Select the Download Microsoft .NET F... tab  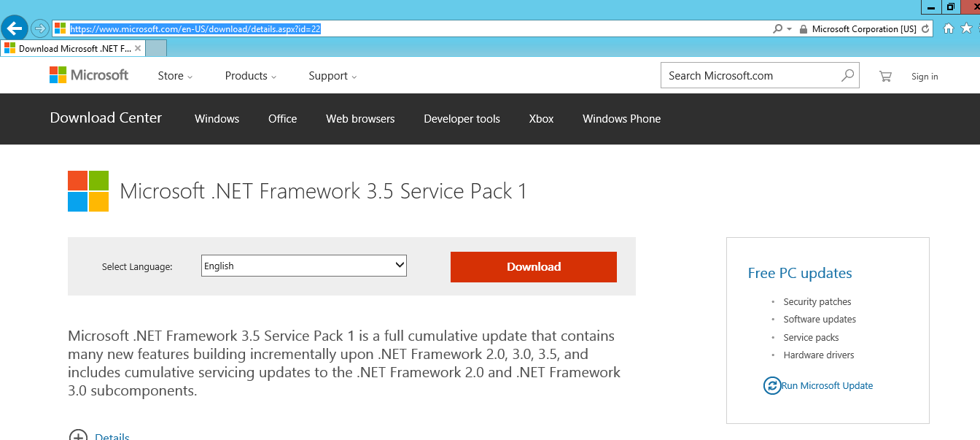point(73,48)
